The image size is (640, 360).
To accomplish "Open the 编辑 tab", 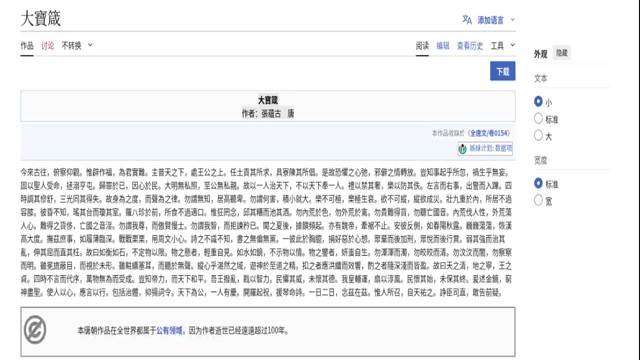I will 443,46.
